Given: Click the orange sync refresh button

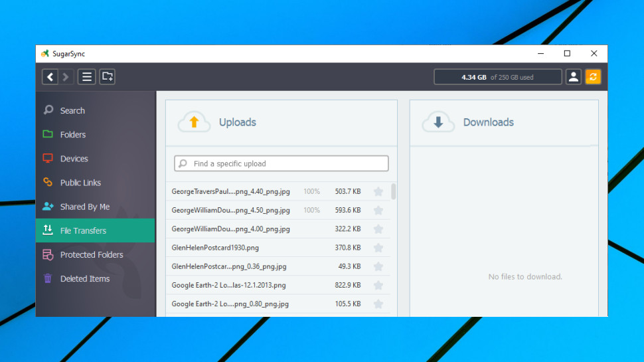Looking at the screenshot, I should [x=593, y=77].
